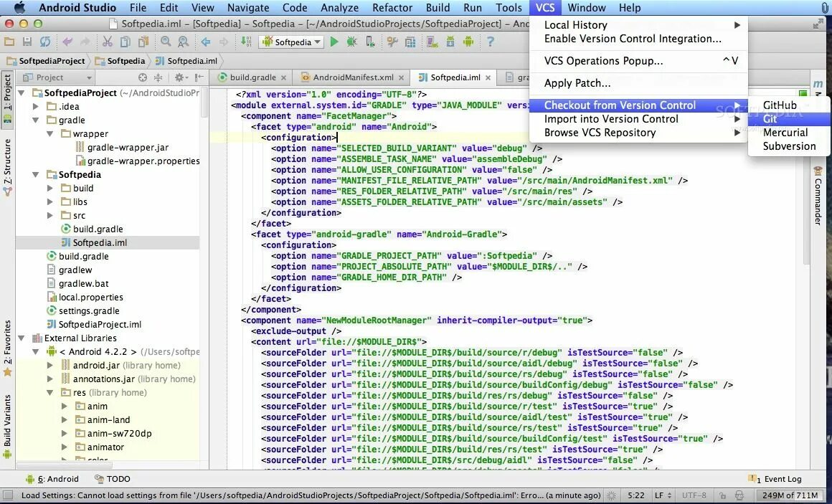Close the Softpedia.iml editor tab

(x=488, y=78)
